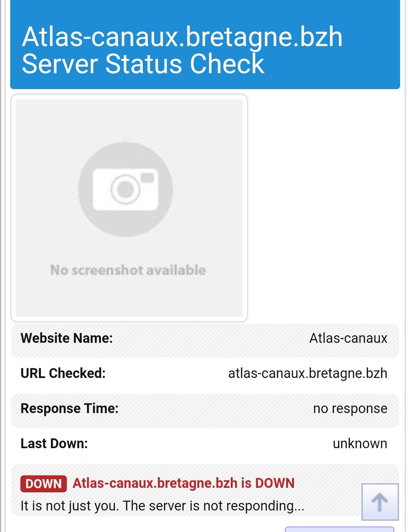408x532 pixels.
Task: Select the 'atlas-canaux.bretagne.bzh' URL value
Action: pos(308,374)
